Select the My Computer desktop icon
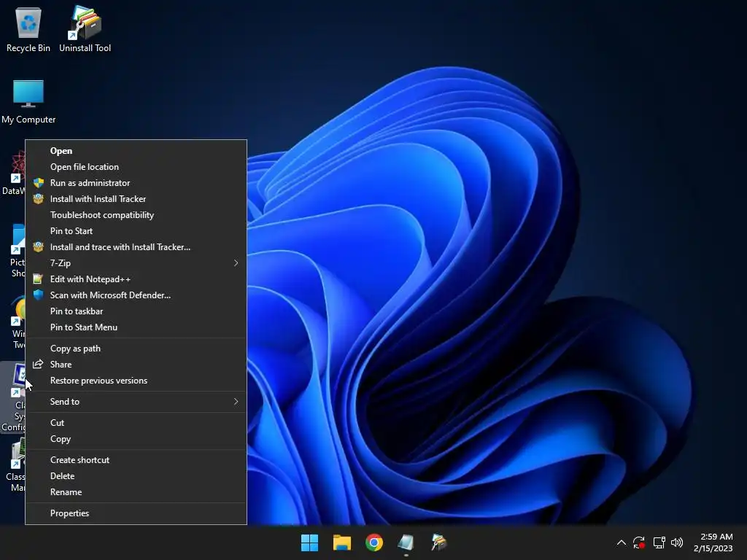The height and width of the screenshot is (560, 747). [x=28, y=102]
